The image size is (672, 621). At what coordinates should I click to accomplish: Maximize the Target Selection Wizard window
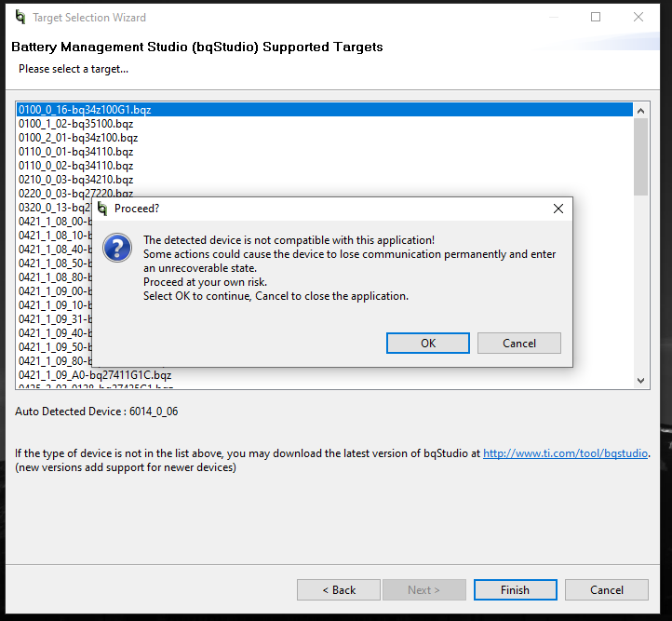596,17
